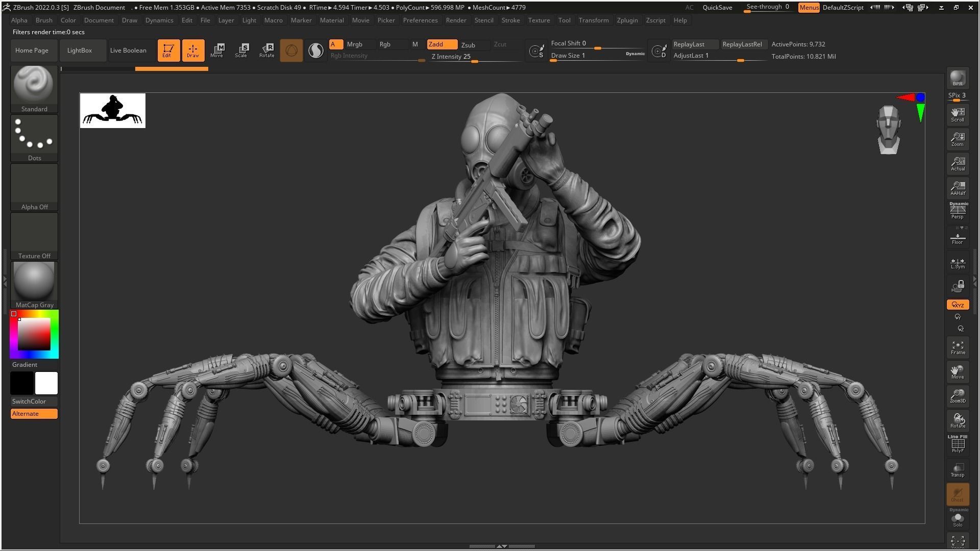Open the Texture Off selector

coord(34,236)
